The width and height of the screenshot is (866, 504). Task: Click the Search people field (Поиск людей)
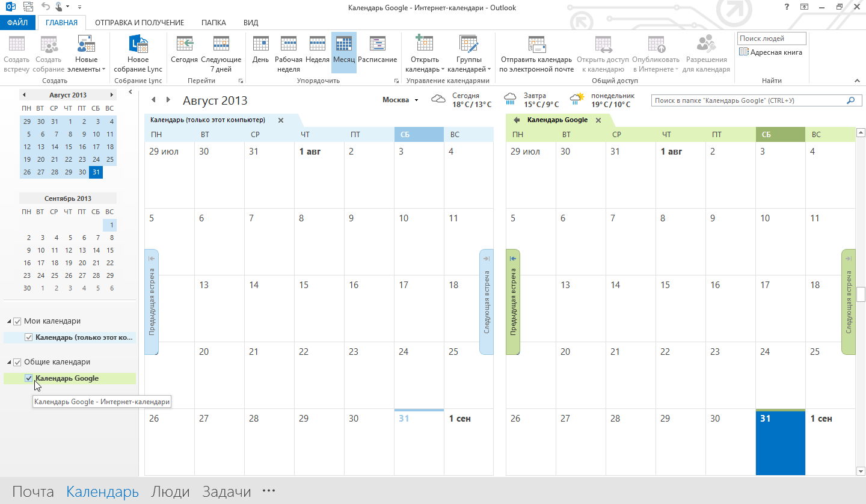point(772,38)
